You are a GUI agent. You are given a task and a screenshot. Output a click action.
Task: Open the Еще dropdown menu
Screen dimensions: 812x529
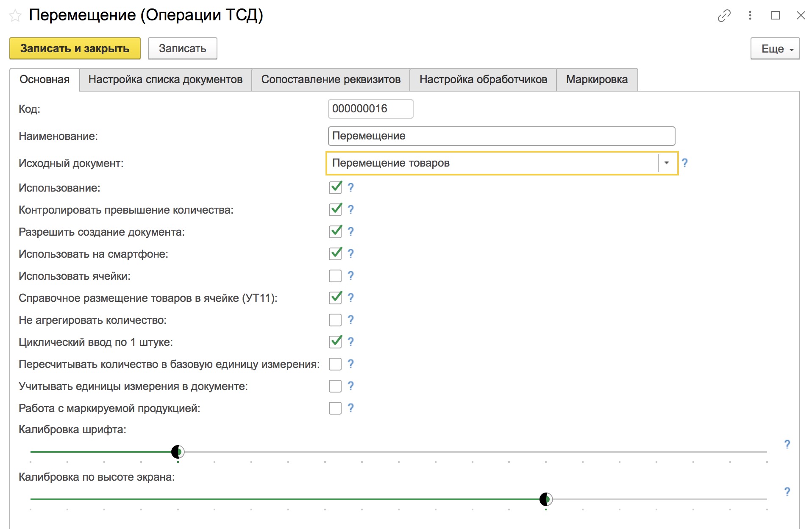(775, 49)
